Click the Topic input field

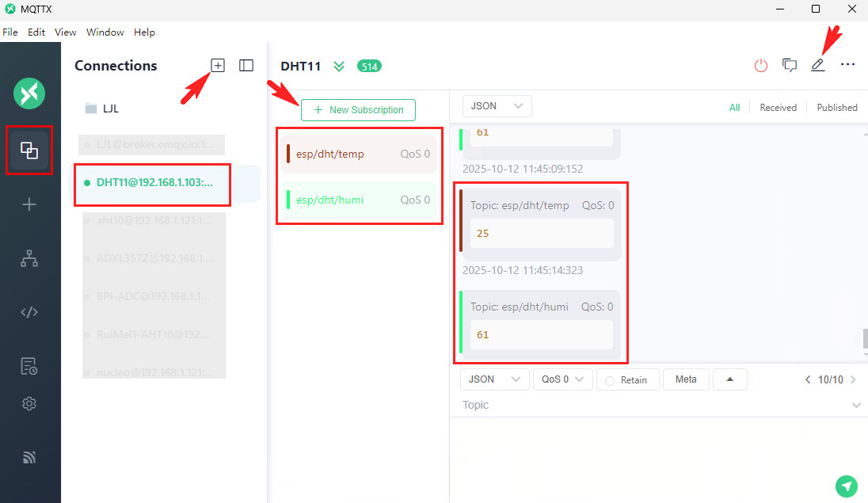point(649,405)
